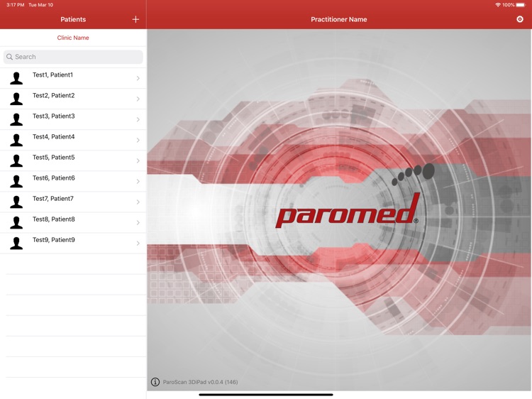Click the Test9, Patient9 avatar icon
The width and height of the screenshot is (532, 399).
pyautogui.click(x=16, y=243)
